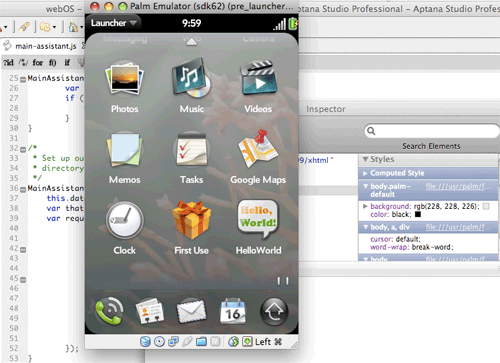
Task: Click the battery icon in the Palm status bar
Action: (x=293, y=24)
